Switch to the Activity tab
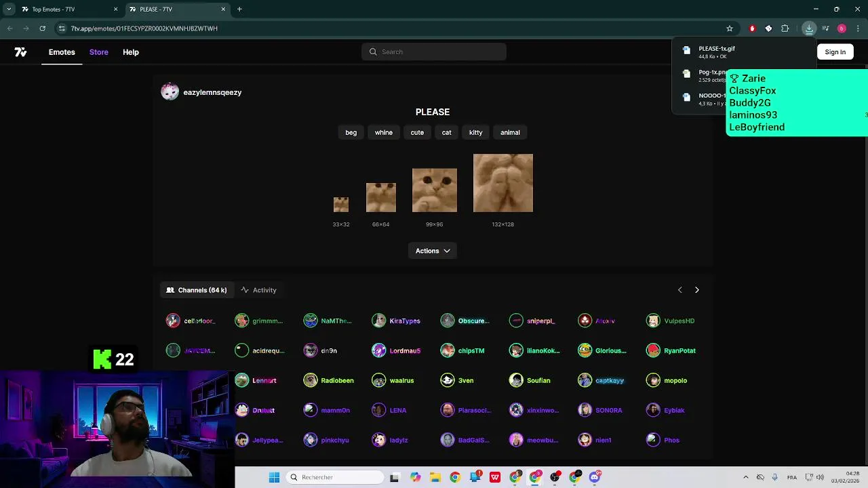The width and height of the screenshot is (868, 488). [258, 290]
